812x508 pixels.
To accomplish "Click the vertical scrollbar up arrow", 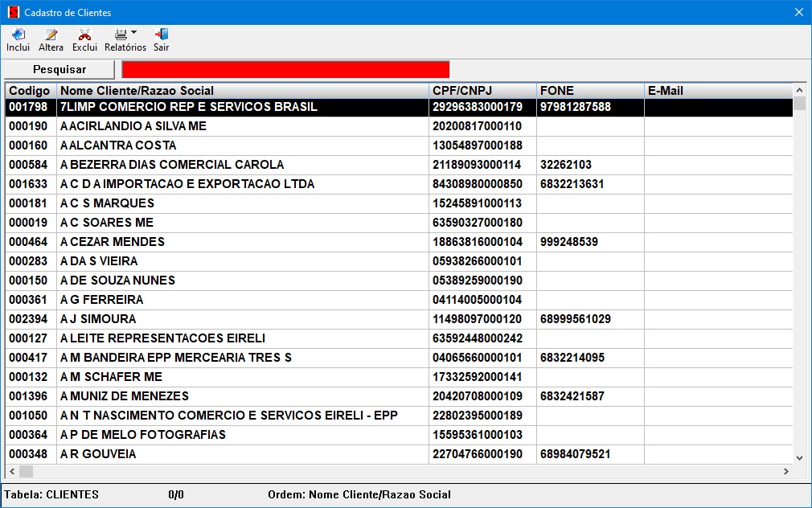I will click(x=799, y=90).
